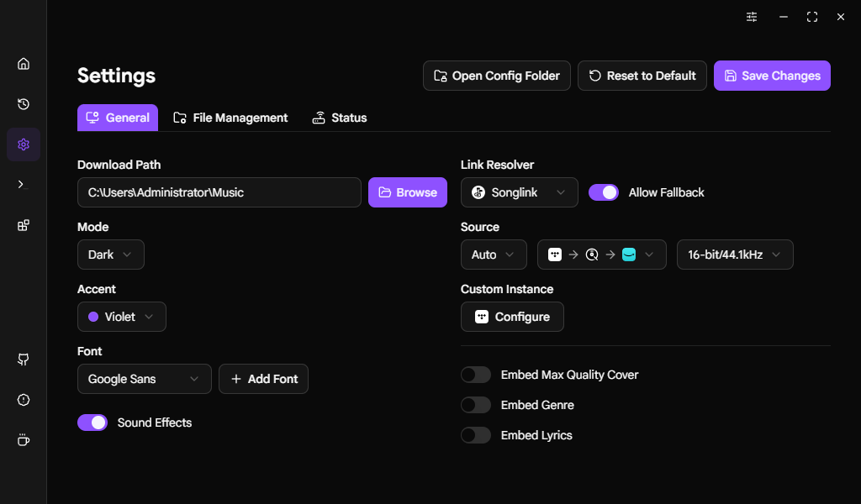Viewport: 861px width, 504px height.
Task: Switch to the File Management tab
Action: [230, 118]
